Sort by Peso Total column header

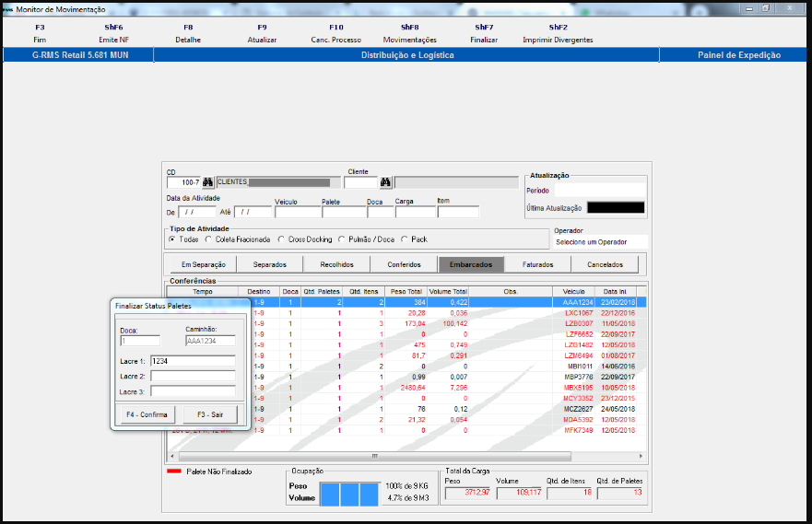tap(406, 292)
